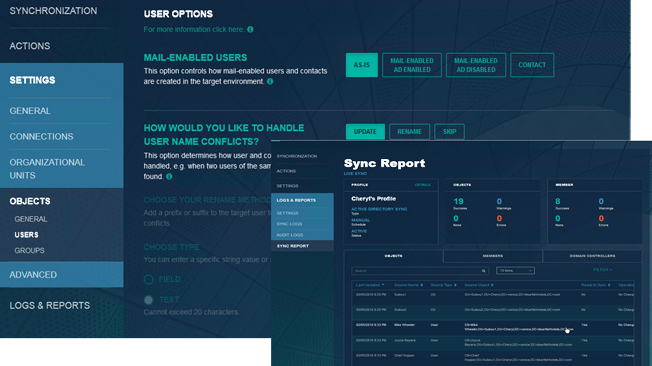Click sort icon next to Source Name column

[422, 285]
